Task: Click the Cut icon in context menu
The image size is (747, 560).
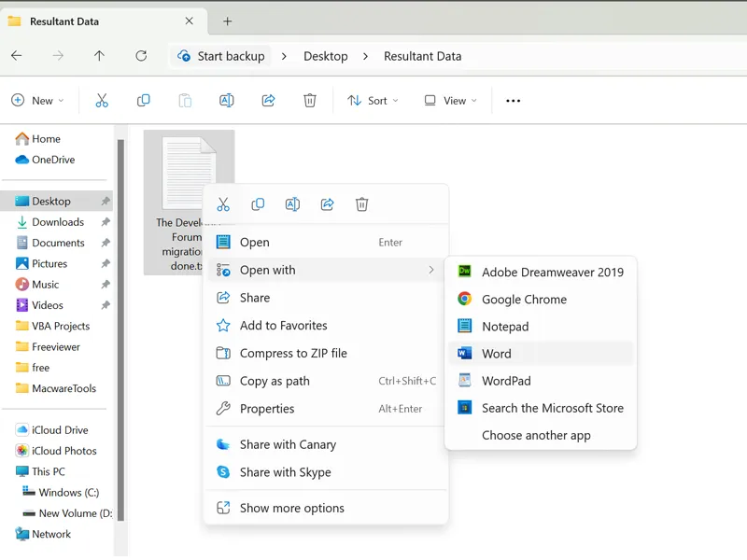Action: pyautogui.click(x=223, y=204)
